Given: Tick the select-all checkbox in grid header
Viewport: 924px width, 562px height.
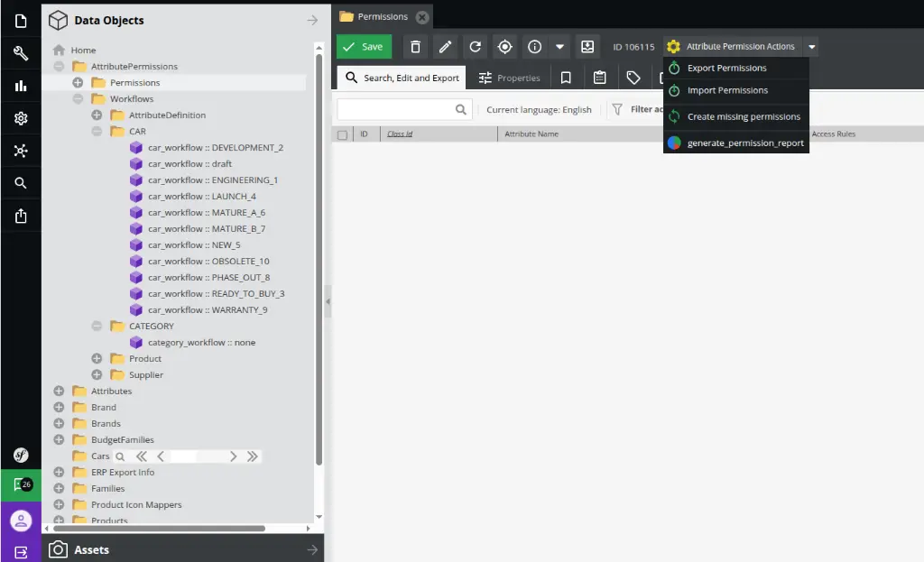Looking at the screenshot, I should [x=342, y=134].
